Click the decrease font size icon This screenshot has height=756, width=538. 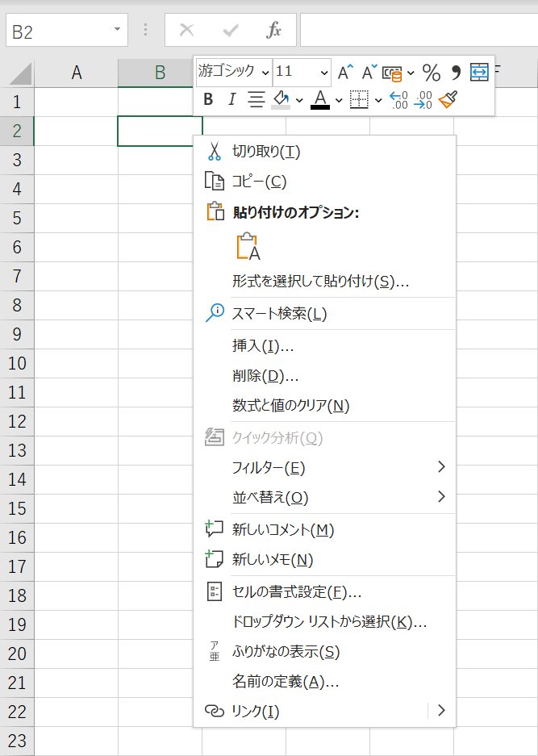tap(369, 73)
